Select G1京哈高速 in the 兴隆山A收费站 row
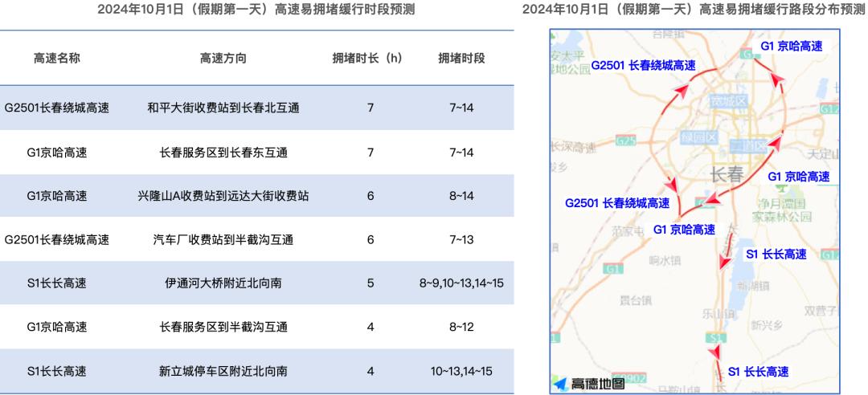This screenshot has height=395, width=868. pos(56,196)
